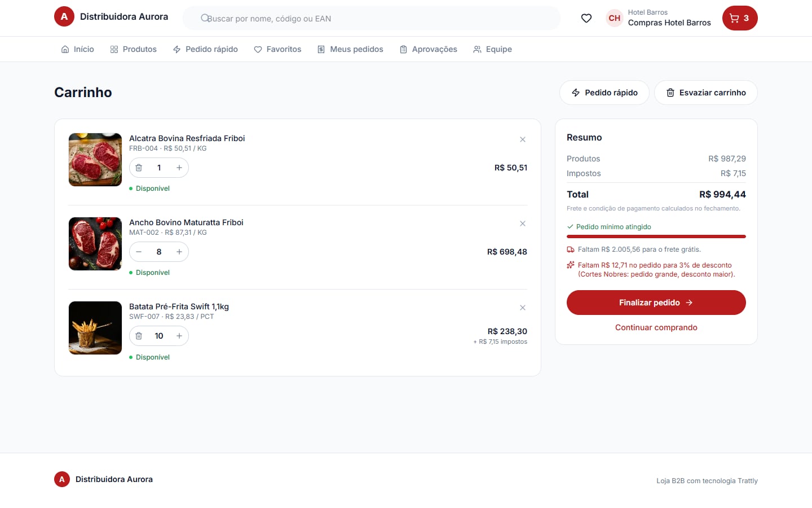The height and width of the screenshot is (508, 812).
Task: Open the Alcatra Bovina product thumbnail
Action: 95,160
